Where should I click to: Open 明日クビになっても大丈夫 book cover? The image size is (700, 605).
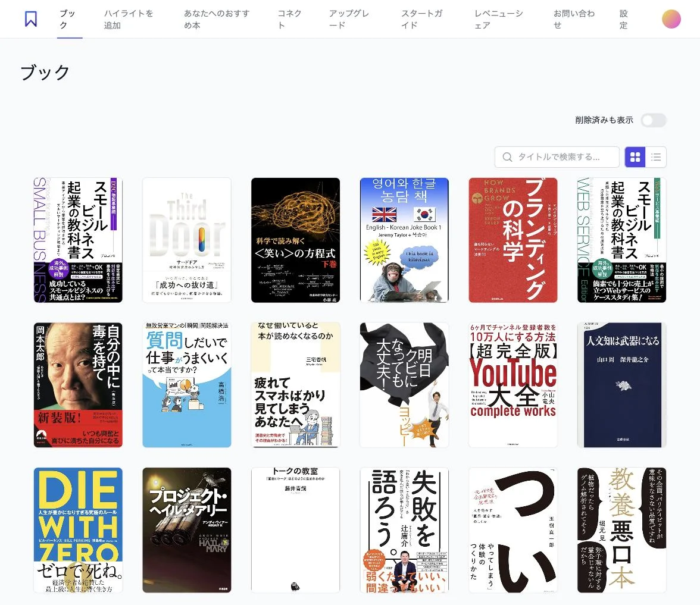pyautogui.click(x=404, y=385)
